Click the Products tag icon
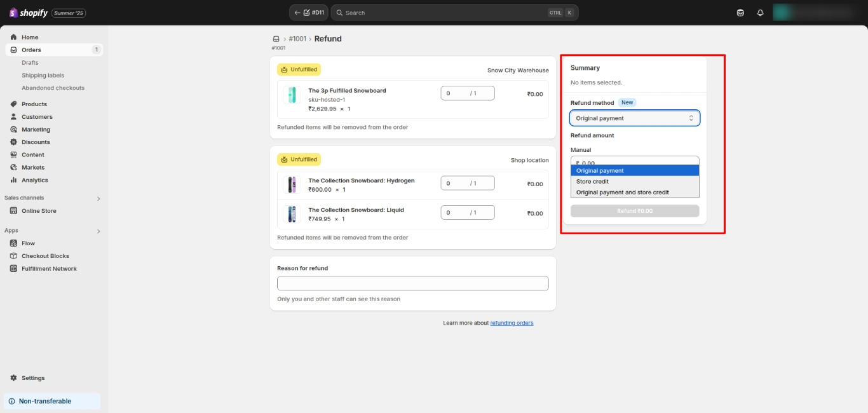 click(x=13, y=104)
